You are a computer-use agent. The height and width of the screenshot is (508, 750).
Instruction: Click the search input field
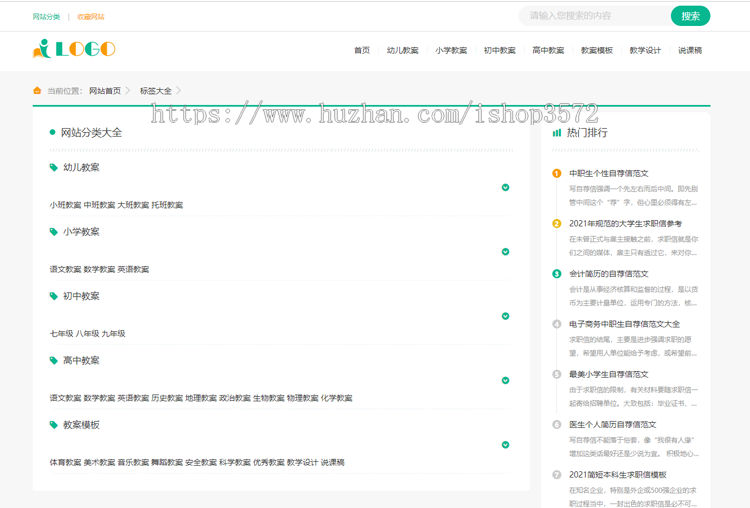pos(596,16)
